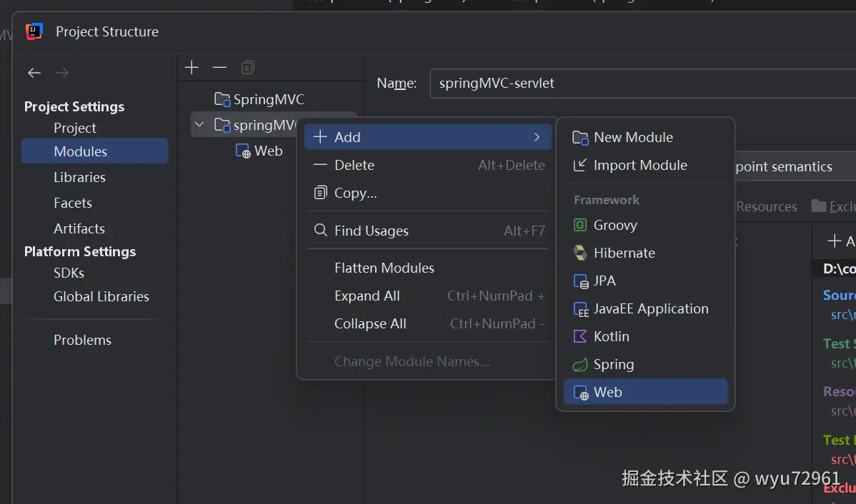The width and height of the screenshot is (856, 504).
Task: Click Import Module option
Action: pos(639,166)
